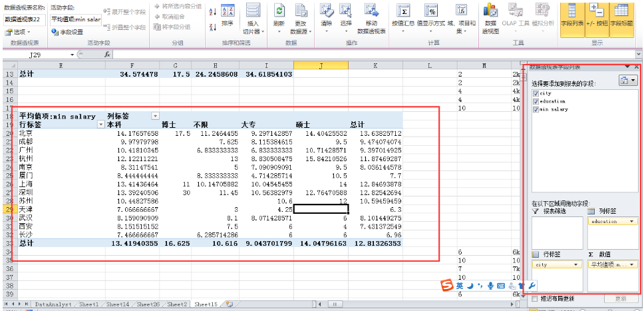Open the Name Box dropdown arrow
644x311 pixels.
click(x=73, y=55)
